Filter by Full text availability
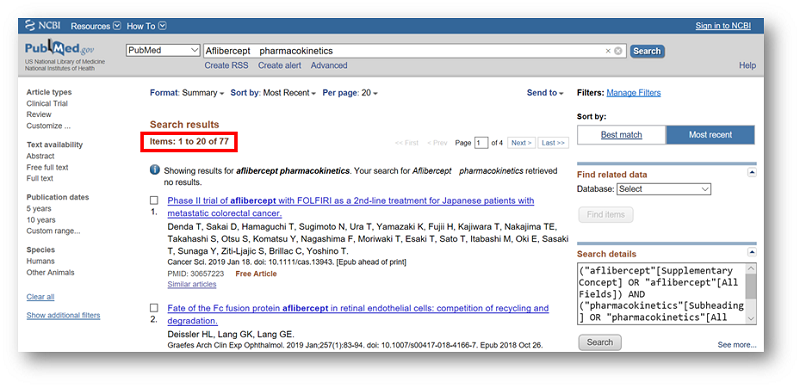The height and width of the screenshot is (388, 800). click(40, 179)
